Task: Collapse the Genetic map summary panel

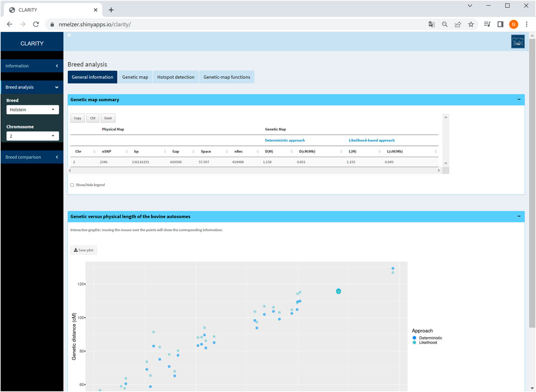Action: point(519,99)
